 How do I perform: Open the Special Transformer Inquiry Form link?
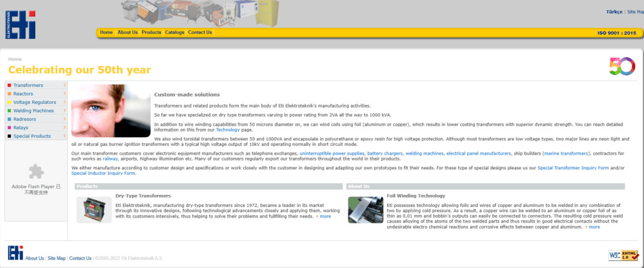point(573,168)
